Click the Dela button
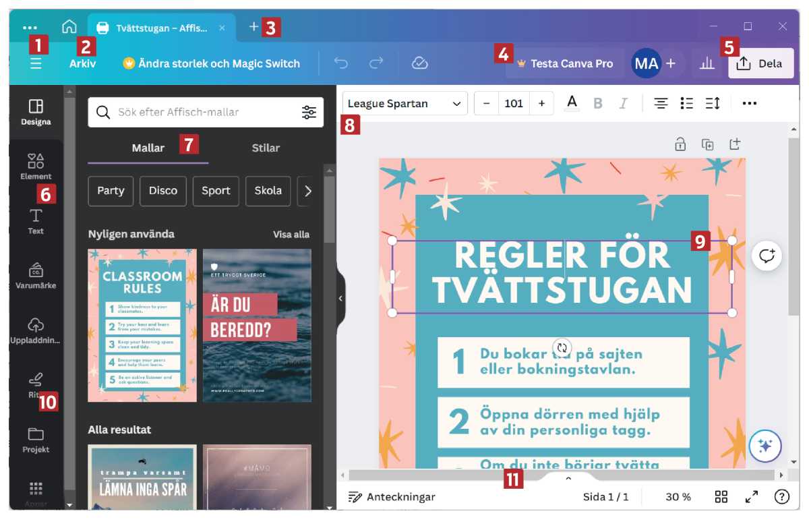 [x=761, y=63]
